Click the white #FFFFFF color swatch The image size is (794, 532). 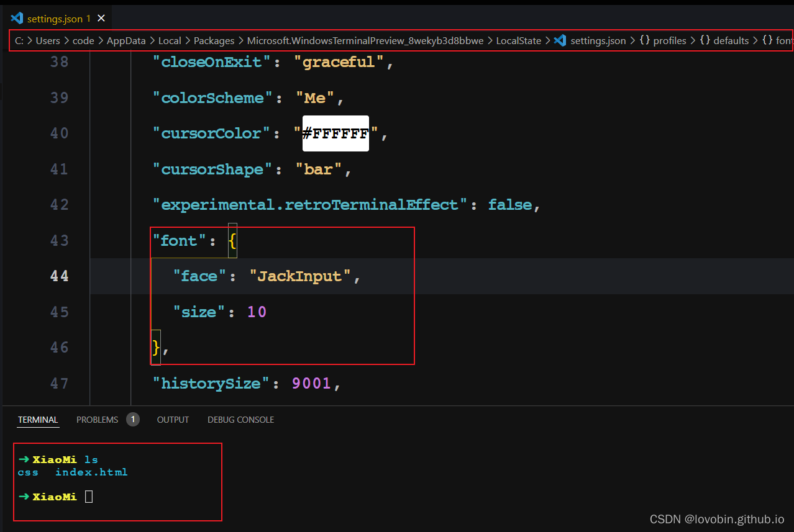pos(335,133)
